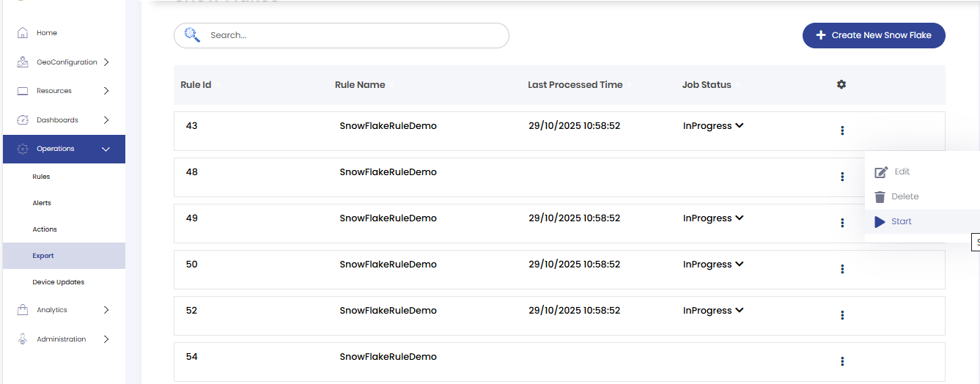The image size is (980, 384).
Task: Expand InProgress status dropdown for rule 50
Action: [x=740, y=264]
